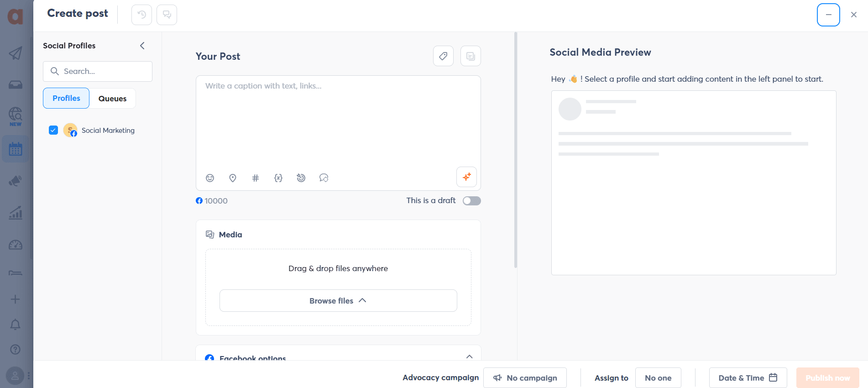Open the post history icon
Viewport: 868px width, 388px height.
point(141,15)
